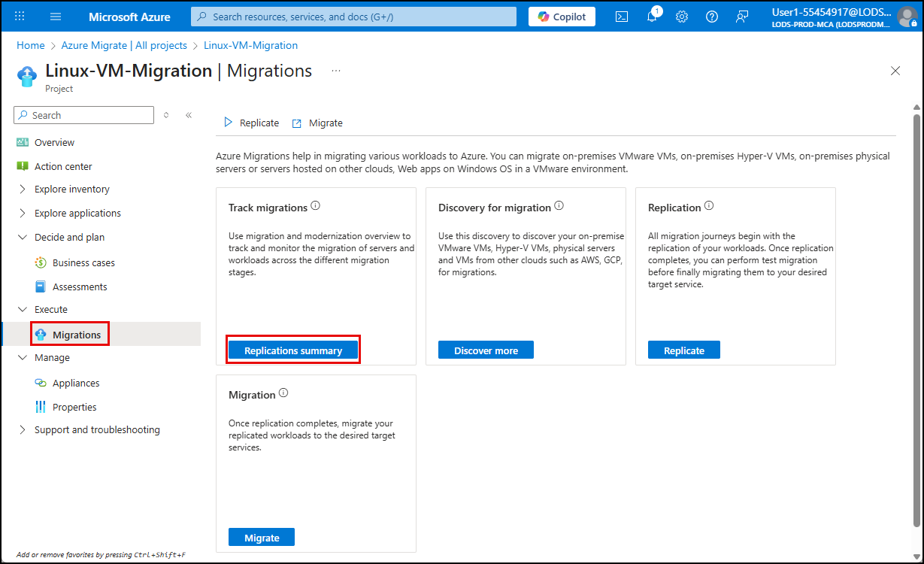924x564 pixels.
Task: Open portal settings gear
Action: click(x=682, y=17)
